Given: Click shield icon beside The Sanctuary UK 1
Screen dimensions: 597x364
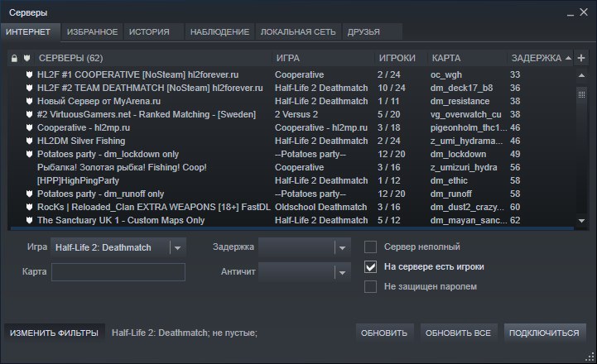Looking at the screenshot, I should pos(29,220).
